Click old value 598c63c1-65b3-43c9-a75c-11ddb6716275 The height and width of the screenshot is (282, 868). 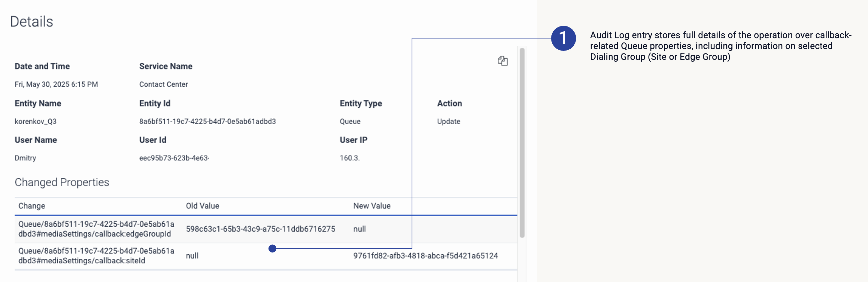[x=260, y=229]
